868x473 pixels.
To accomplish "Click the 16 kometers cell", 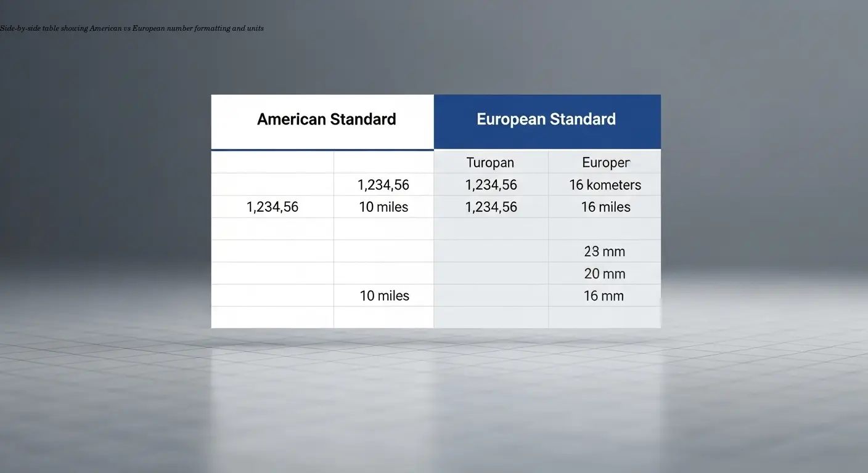I will click(605, 184).
